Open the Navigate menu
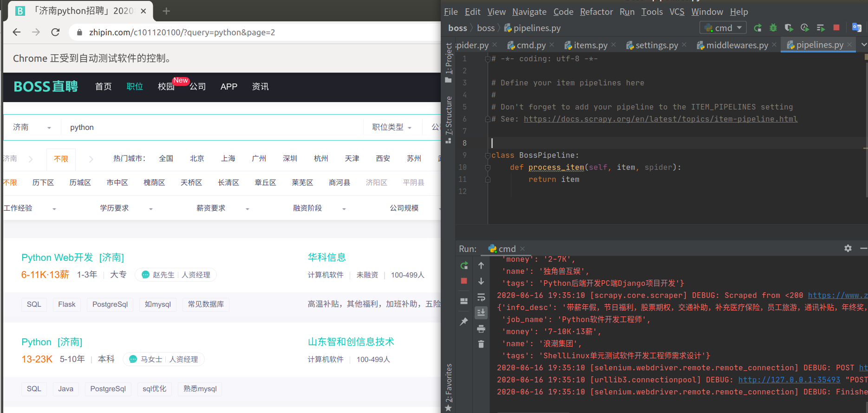The width and height of the screenshot is (868, 413). [x=529, y=12]
